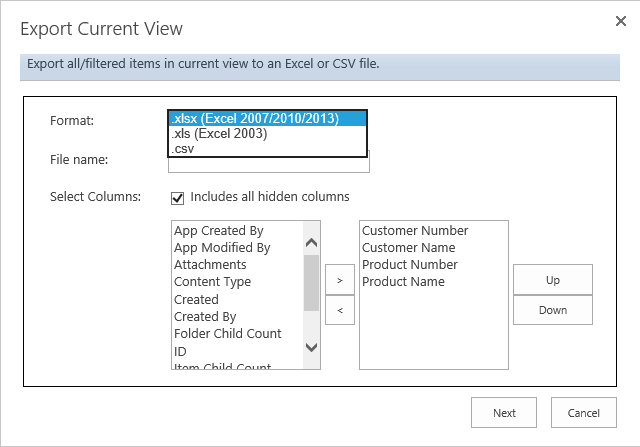640x447 pixels.
Task: Select the .xlsx Excel 2007/2010/2013 format option
Action: (267, 119)
